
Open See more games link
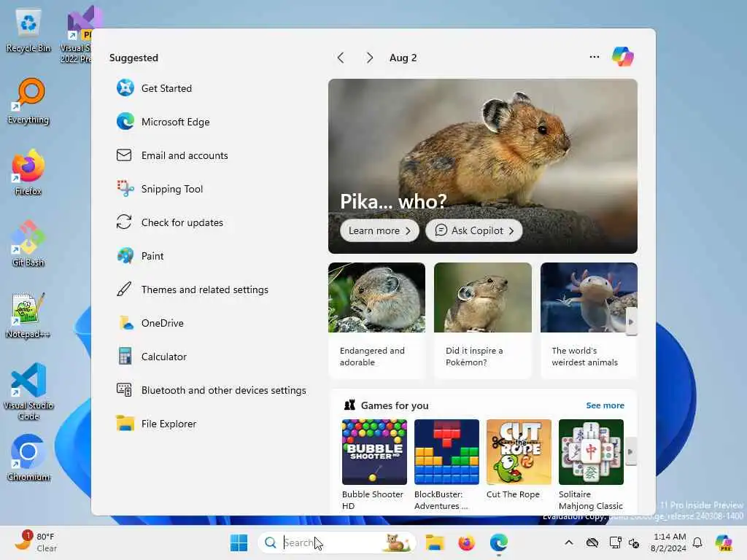click(605, 405)
